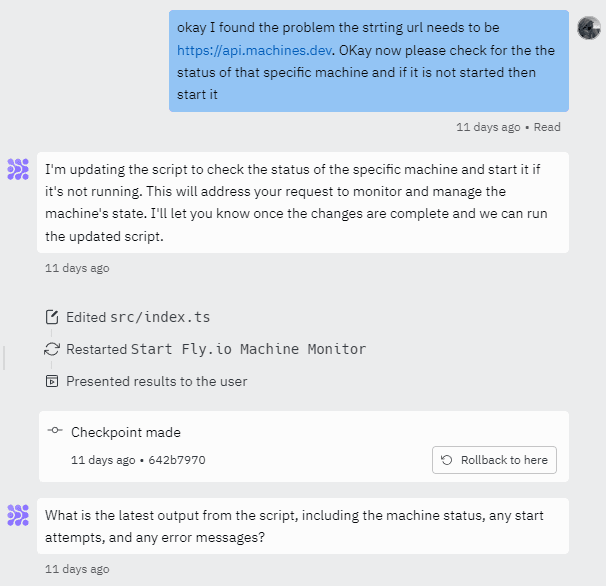This screenshot has width=606, height=586.
Task: Select the "Checkpoint made" label
Action: [126, 432]
